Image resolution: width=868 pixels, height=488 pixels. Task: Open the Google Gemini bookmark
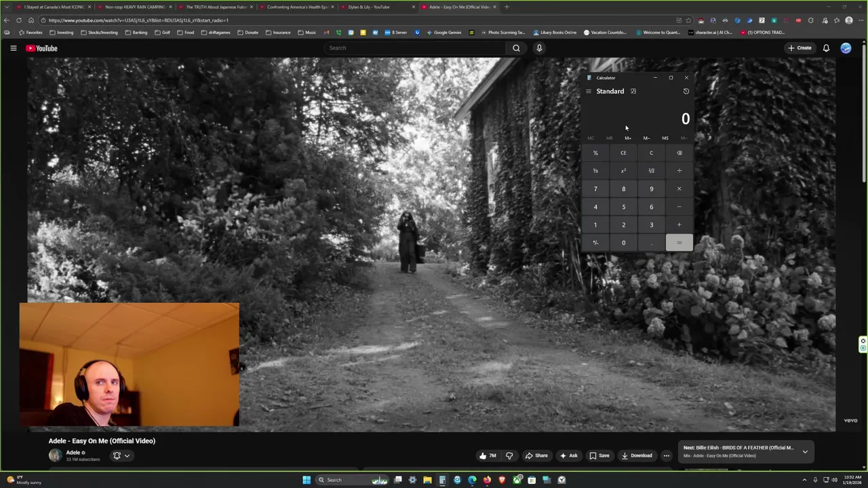click(443, 33)
